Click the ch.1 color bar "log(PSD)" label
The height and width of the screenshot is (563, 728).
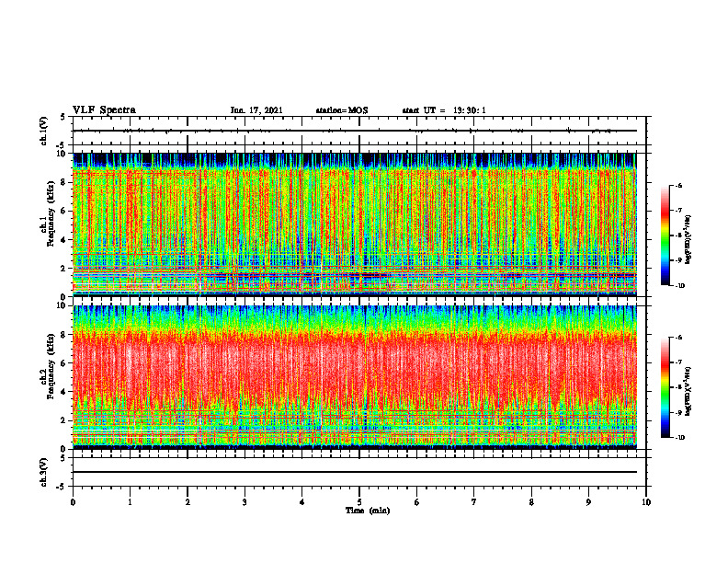[688, 240]
